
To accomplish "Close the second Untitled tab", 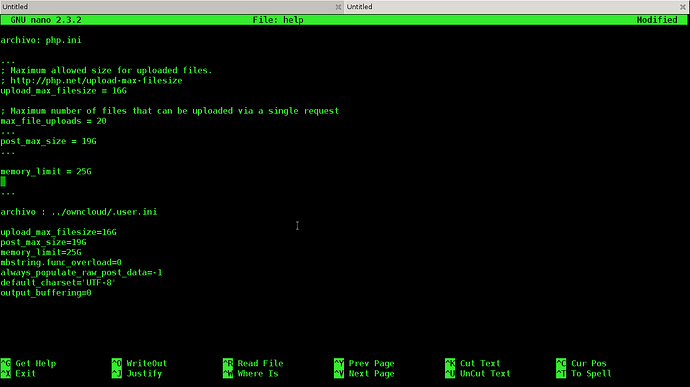I will (683, 7).
